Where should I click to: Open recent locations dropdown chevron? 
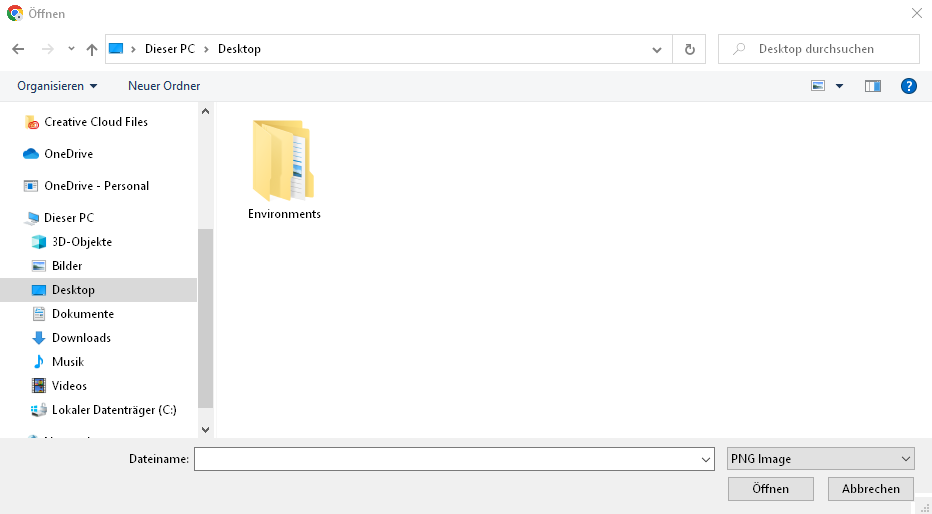coord(71,49)
